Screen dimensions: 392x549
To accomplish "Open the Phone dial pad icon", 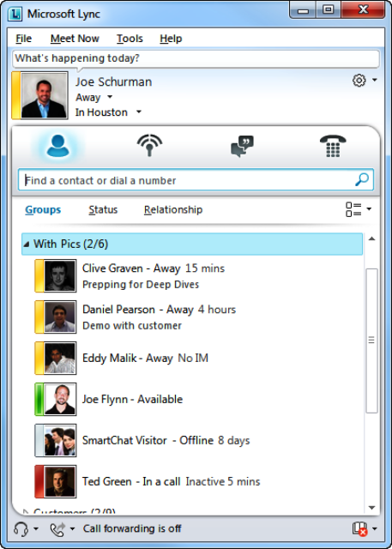I will [x=333, y=146].
